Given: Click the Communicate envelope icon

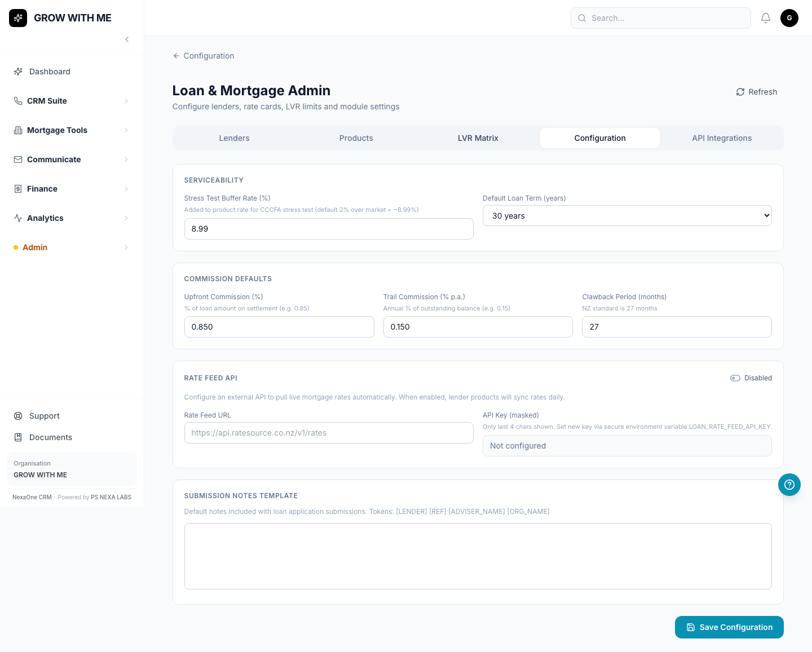Looking at the screenshot, I should (18, 159).
